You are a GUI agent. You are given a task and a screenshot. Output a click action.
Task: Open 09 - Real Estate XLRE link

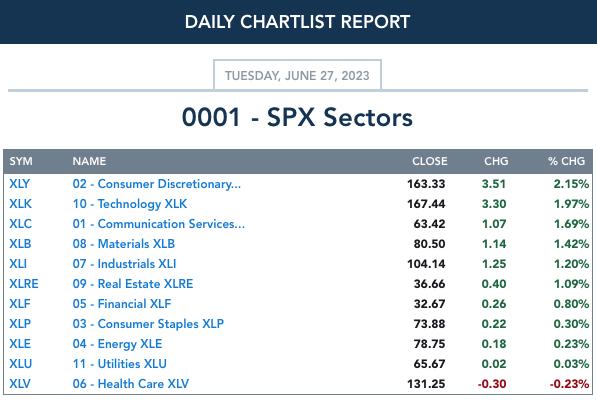[132, 284]
